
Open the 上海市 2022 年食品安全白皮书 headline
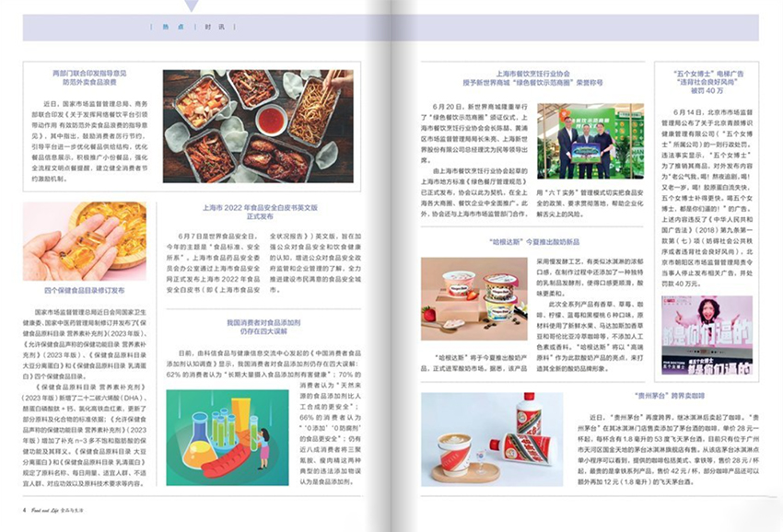pos(260,212)
